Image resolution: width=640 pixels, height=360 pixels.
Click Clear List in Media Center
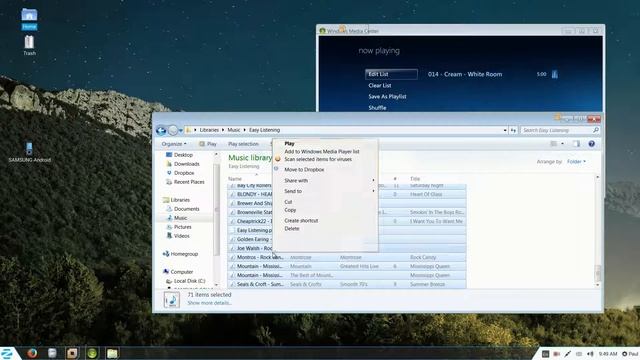point(380,85)
